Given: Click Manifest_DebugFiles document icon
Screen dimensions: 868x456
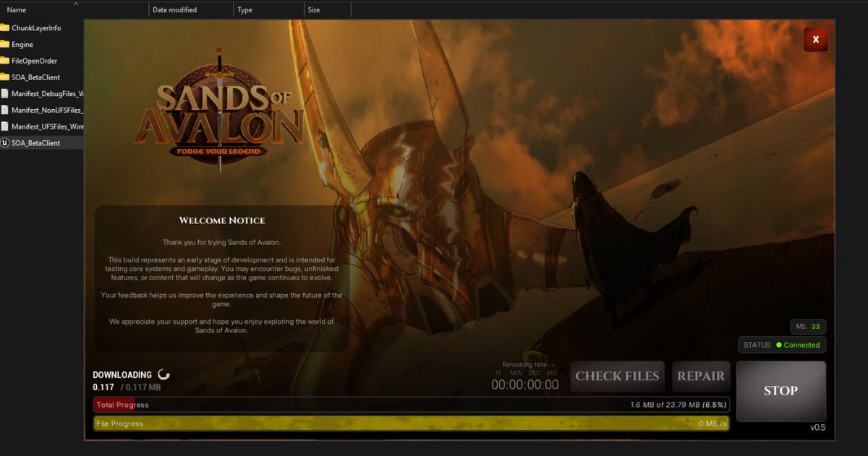Looking at the screenshot, I should coord(4,94).
